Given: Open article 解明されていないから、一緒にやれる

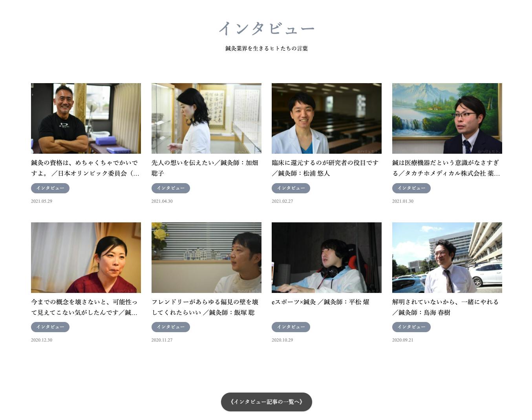Looking at the screenshot, I should coord(445,307).
